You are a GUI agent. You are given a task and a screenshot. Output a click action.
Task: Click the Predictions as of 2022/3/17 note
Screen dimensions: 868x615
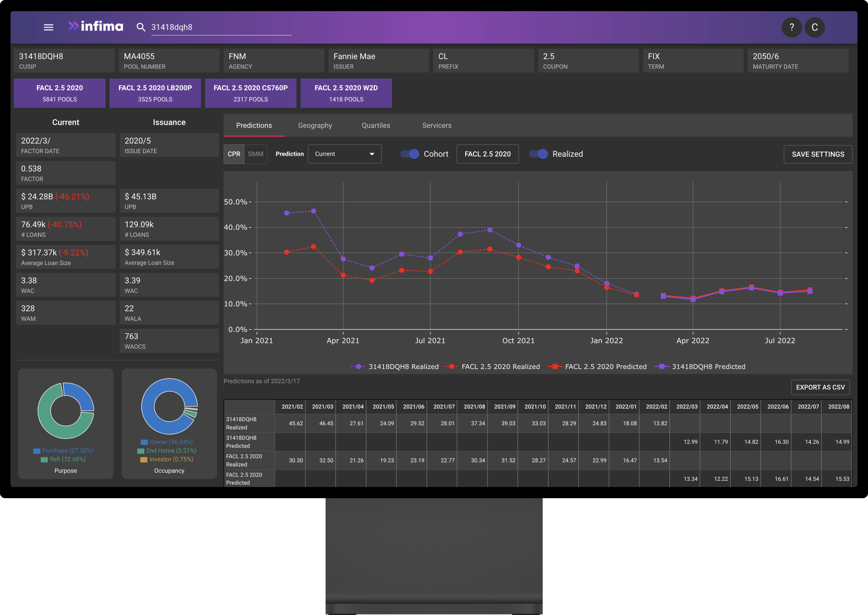point(261,381)
